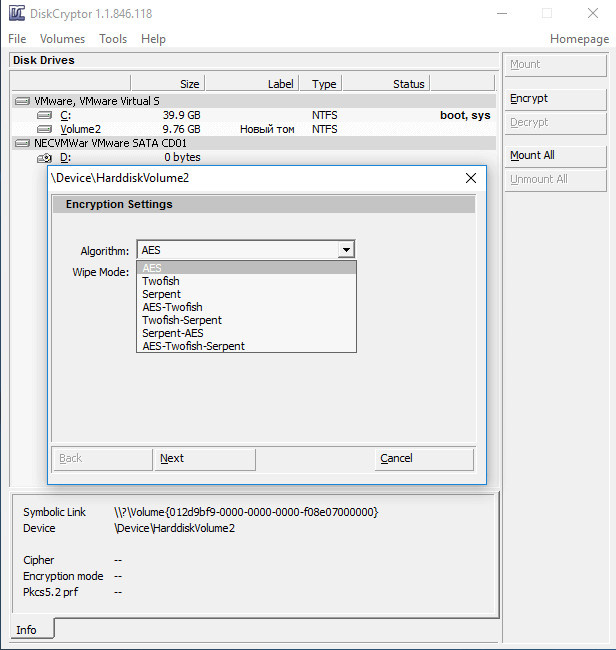Choose Twofish-Serpent cascade option
616x650 pixels.
pyautogui.click(x=246, y=320)
